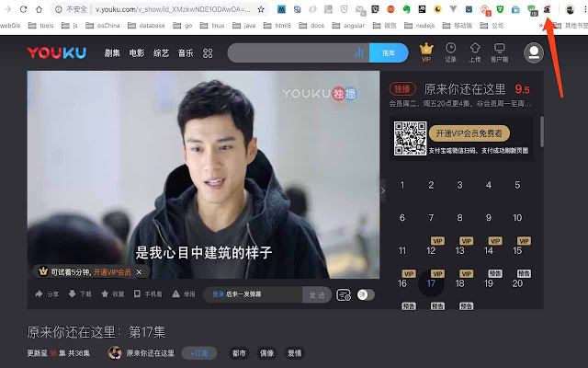Image resolution: width=588 pixels, height=368 pixels.
Task: Click the extension icon under the red arrow
Action: tap(547, 9)
